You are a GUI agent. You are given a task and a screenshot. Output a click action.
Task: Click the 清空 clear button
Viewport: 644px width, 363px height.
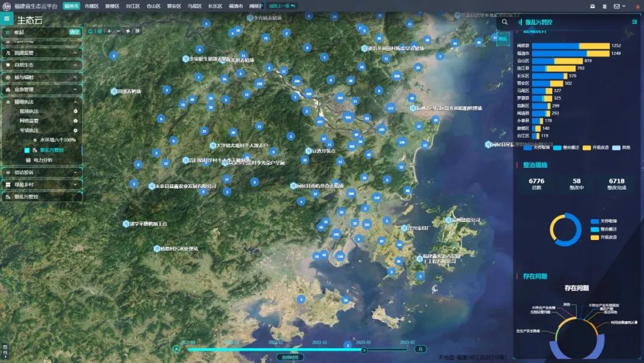(75, 32)
